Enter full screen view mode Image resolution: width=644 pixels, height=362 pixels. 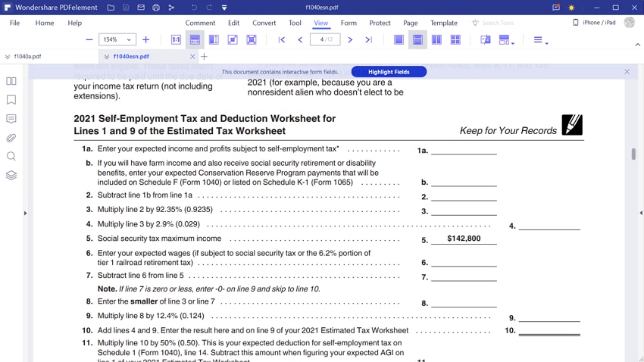[x=252, y=40]
